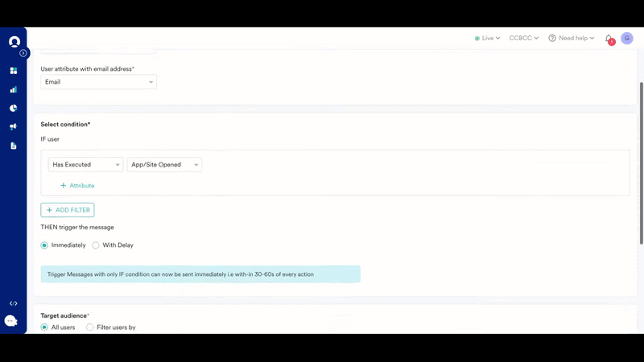Click the page vertical scrollbar

click(x=641, y=163)
